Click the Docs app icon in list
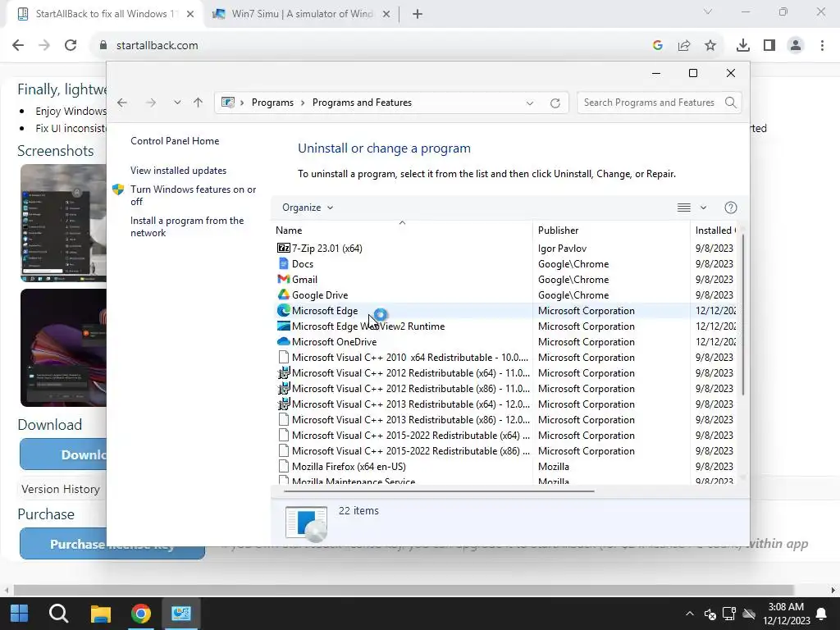840x630 pixels. click(283, 263)
